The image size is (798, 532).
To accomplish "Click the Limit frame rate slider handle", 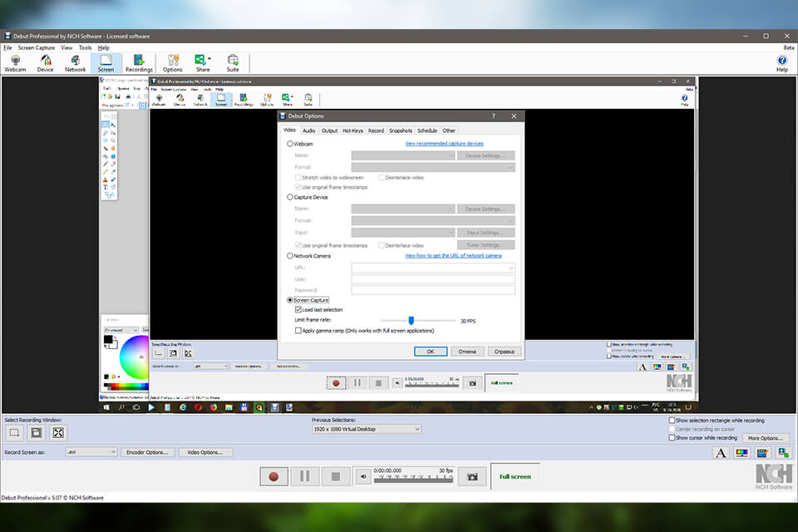I will pos(411,320).
